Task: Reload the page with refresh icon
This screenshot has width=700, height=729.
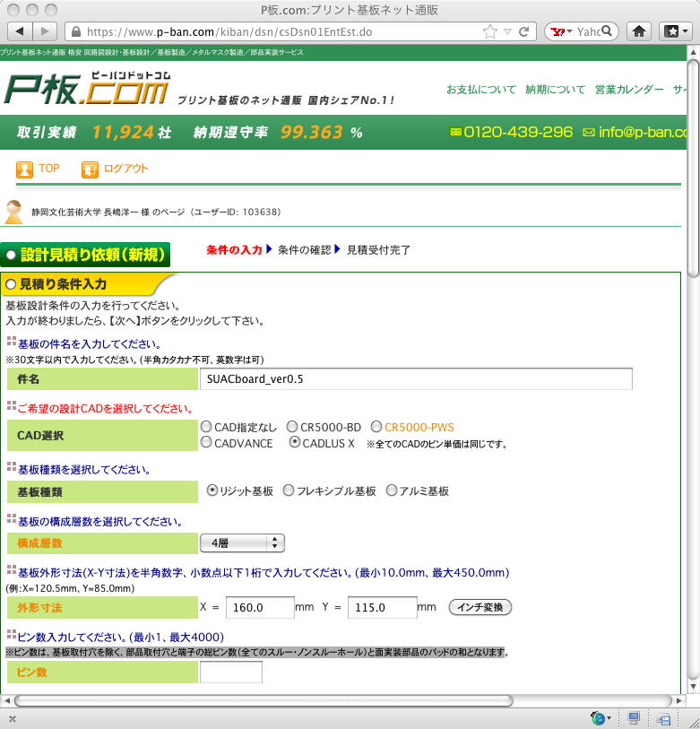Action: 523,31
